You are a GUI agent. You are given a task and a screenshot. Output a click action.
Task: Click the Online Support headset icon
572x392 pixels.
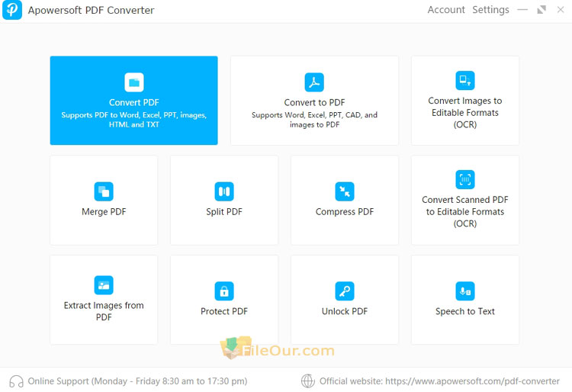point(16,381)
